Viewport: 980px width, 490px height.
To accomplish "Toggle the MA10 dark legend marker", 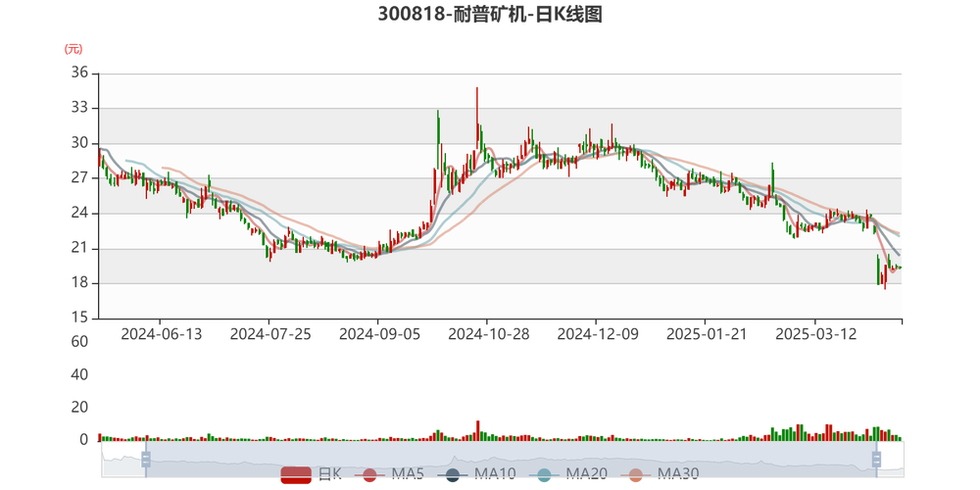I will 453,475.
